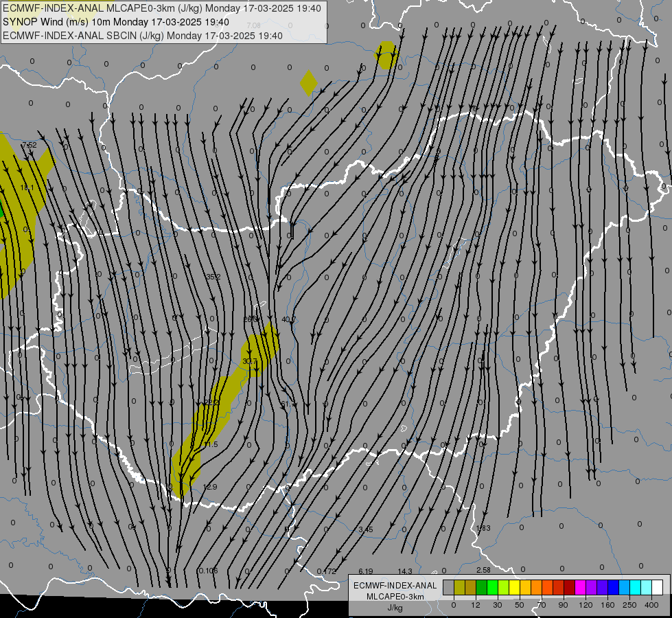The width and height of the screenshot is (672, 618).
Task: Select the magenta legend swatch
Action: pos(580,588)
